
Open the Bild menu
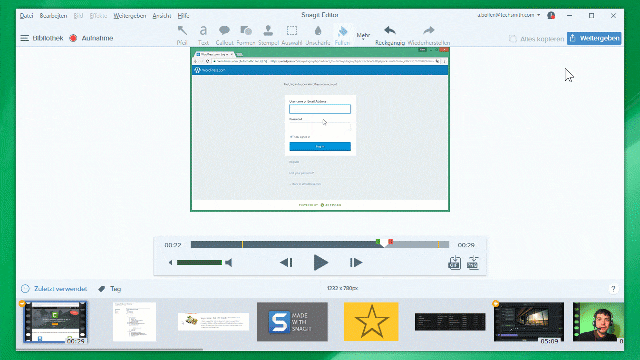click(78, 16)
